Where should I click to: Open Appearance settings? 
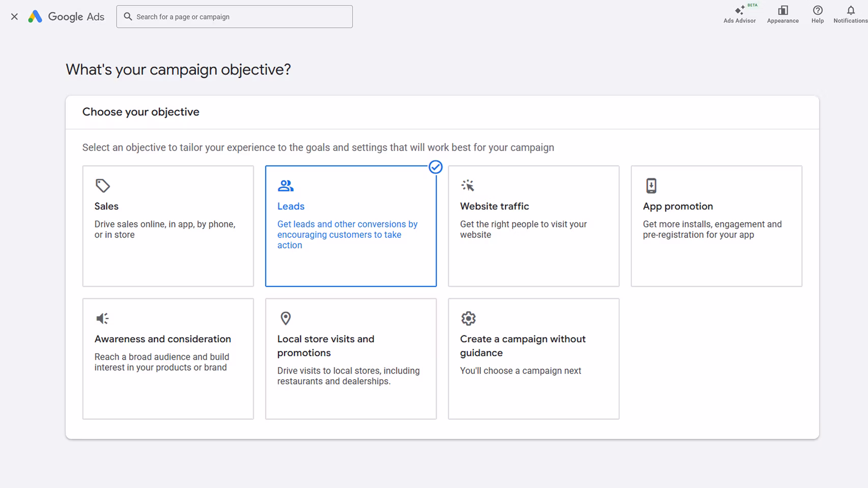point(783,13)
